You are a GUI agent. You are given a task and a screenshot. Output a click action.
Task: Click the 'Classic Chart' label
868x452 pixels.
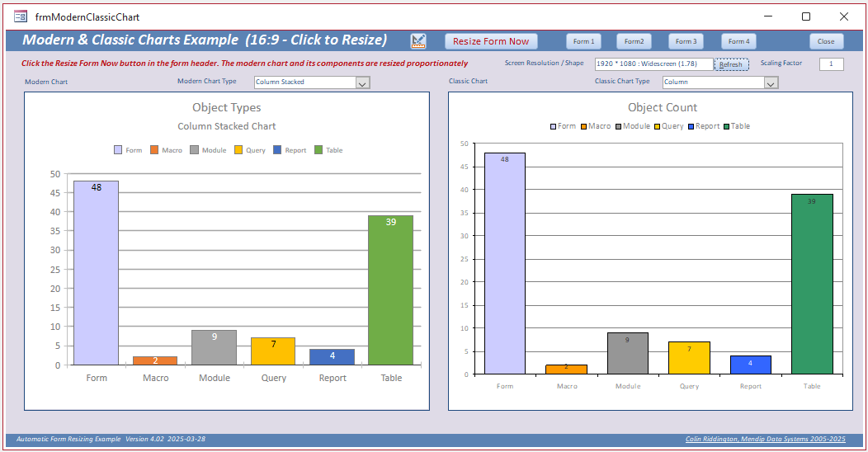[468, 81]
